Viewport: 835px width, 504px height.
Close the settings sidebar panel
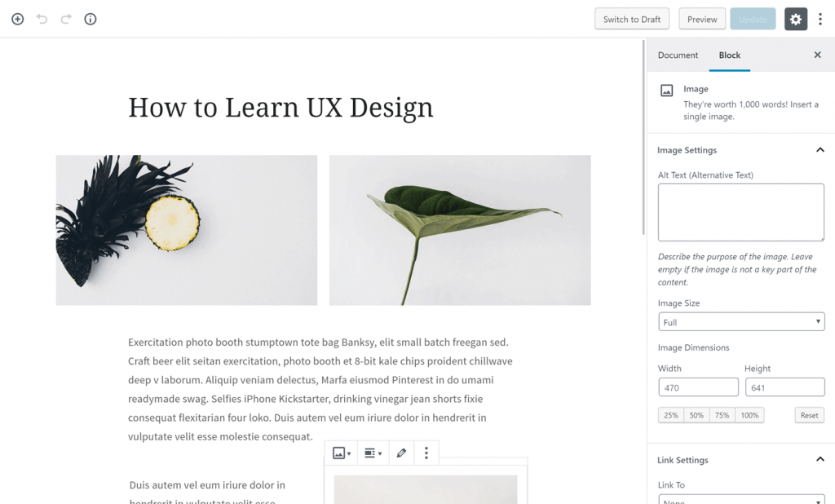(817, 55)
